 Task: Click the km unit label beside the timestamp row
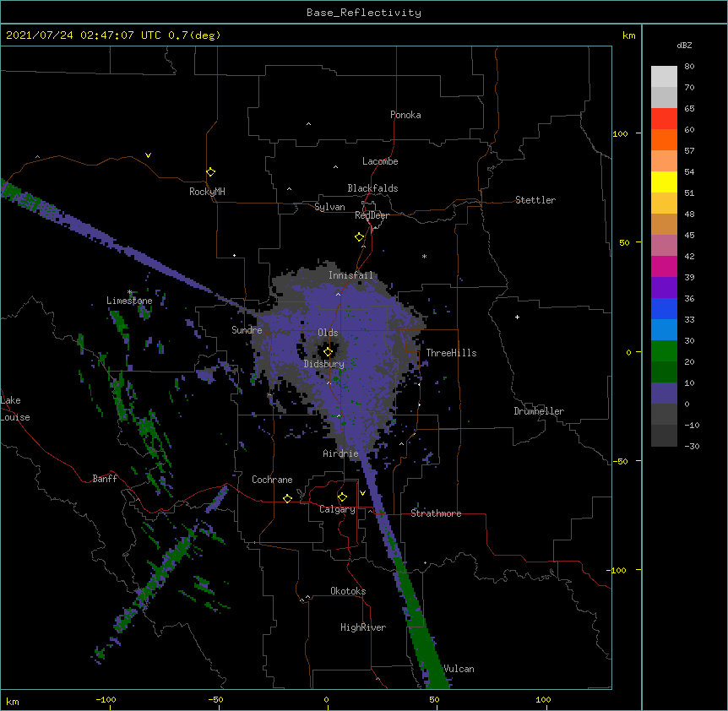[629, 35]
